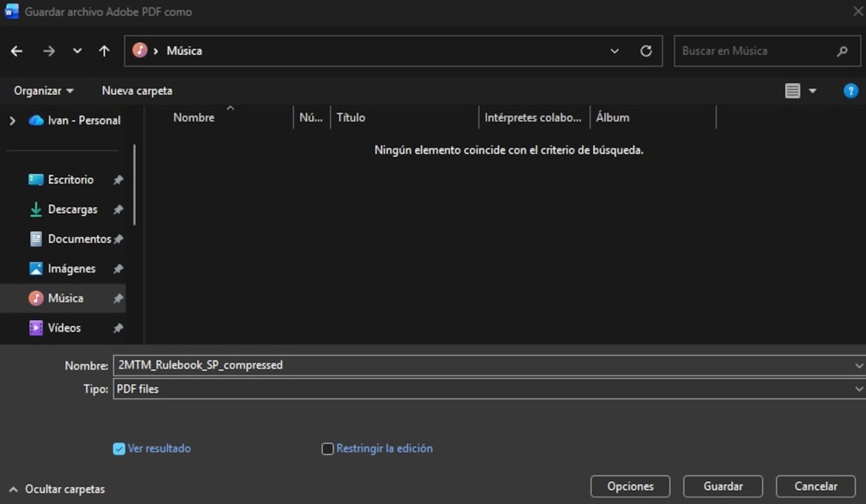Select Imágenes in the navigation pane

click(x=71, y=268)
